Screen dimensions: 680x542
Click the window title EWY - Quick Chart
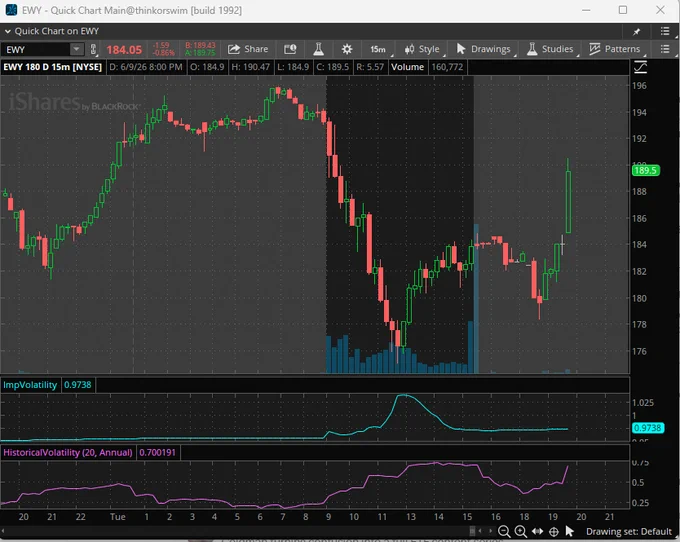point(132,10)
